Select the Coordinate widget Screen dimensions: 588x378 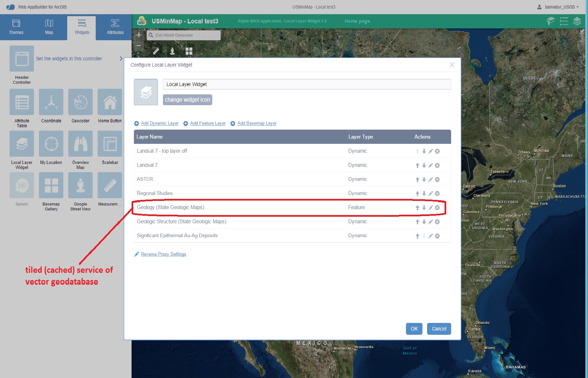point(51,102)
